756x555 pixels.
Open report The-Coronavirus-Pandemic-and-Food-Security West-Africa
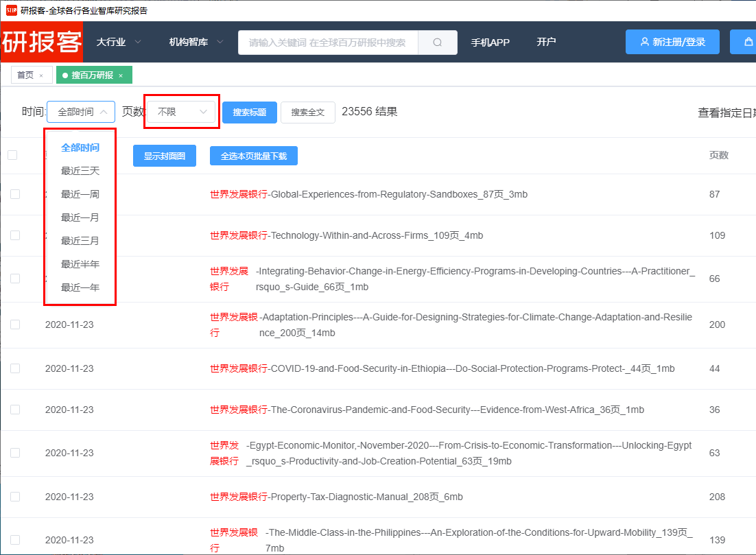427,410
